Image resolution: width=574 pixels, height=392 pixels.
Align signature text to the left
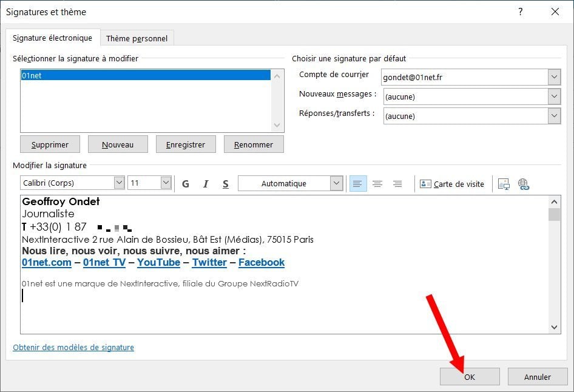(x=357, y=184)
